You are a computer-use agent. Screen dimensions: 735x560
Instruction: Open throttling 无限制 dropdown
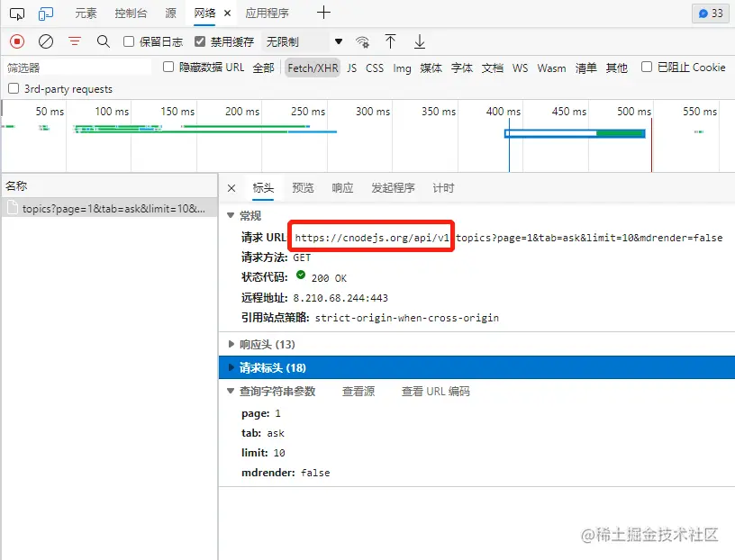click(304, 41)
